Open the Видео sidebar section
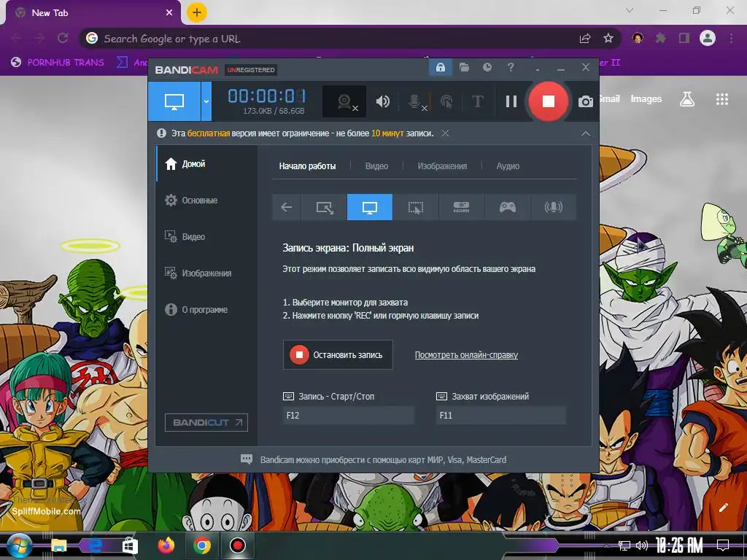 pos(206,237)
